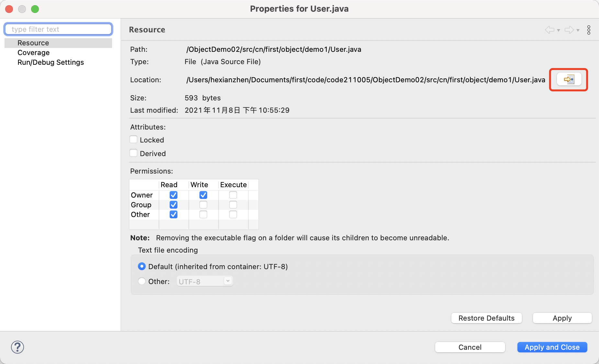Open the UTF-8 encoding combo box
Viewport: 599px width, 364px height.
(x=205, y=281)
